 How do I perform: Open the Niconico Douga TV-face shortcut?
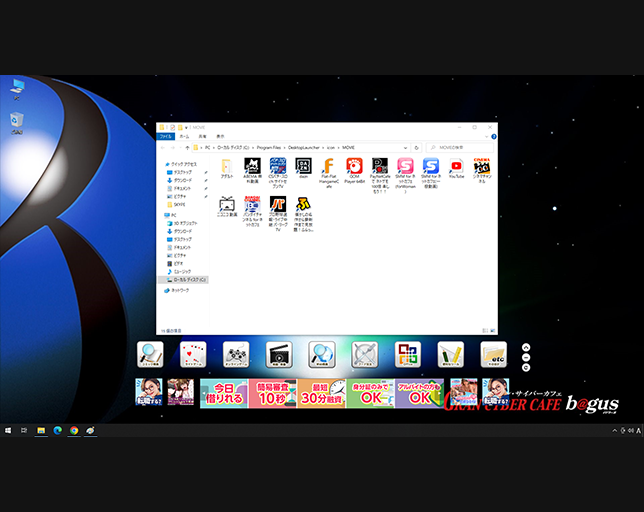227,207
